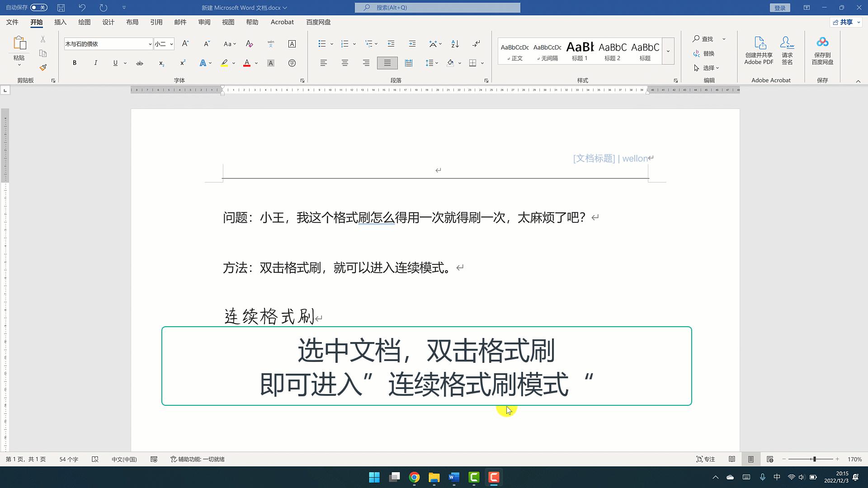
Task: Open the Pinyin guide tool
Action: 271,44
